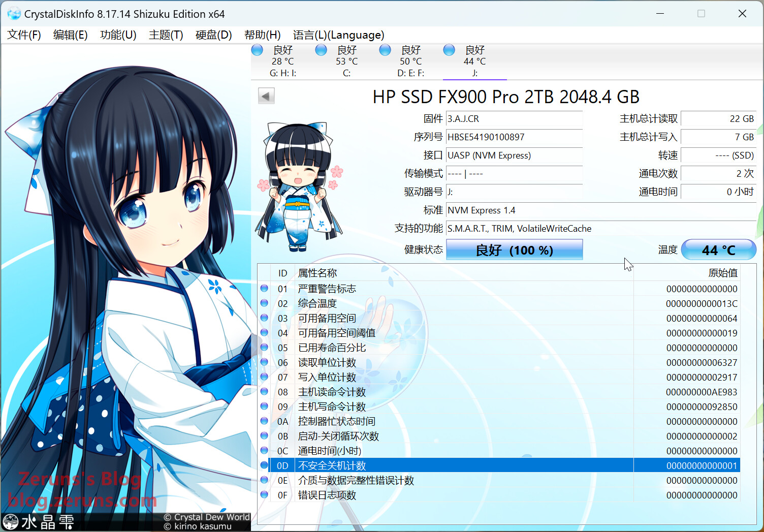
Task: Click the 原始值 column header
Action: pyautogui.click(x=722, y=273)
